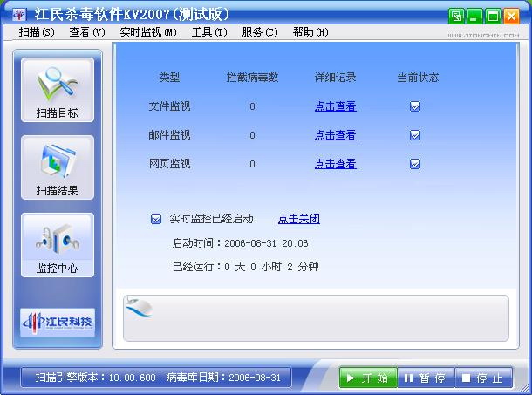This screenshot has height=395, width=532.
Task: Open the 服务(C) menu
Action: point(260,32)
